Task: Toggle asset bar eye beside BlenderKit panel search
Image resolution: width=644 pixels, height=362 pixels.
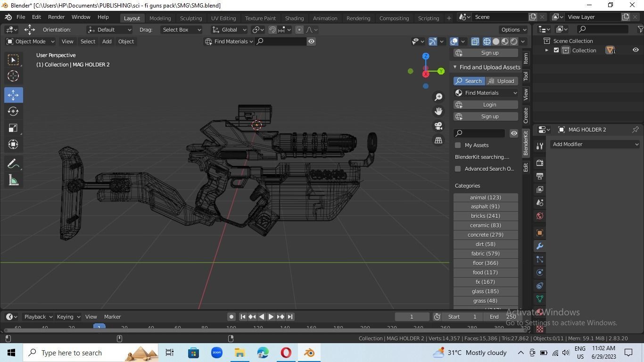Action: (514, 133)
